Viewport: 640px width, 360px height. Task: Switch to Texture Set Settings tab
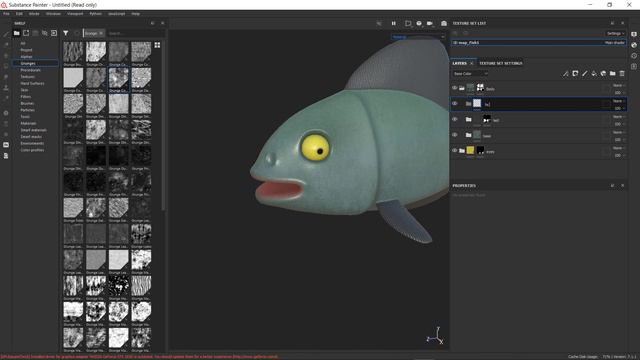(x=501, y=63)
